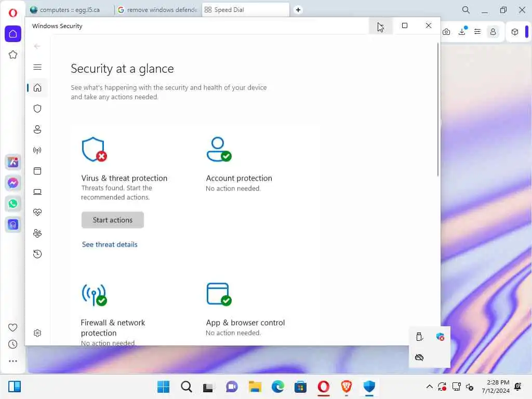532x399 pixels.
Task: Open Aria AI icon in Opera sidebar
Action: [x=13, y=162]
